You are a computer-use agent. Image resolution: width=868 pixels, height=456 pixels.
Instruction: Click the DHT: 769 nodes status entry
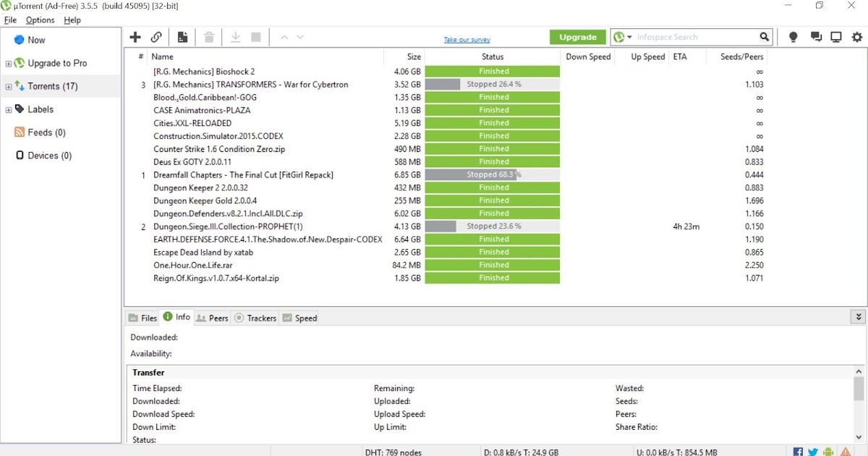point(393,452)
